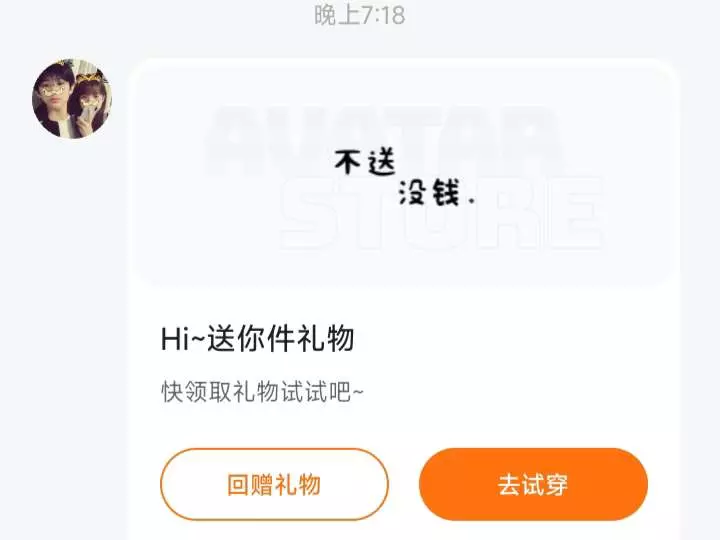
Task: Tap the handwritten 不送 text
Action: [x=365, y=163]
